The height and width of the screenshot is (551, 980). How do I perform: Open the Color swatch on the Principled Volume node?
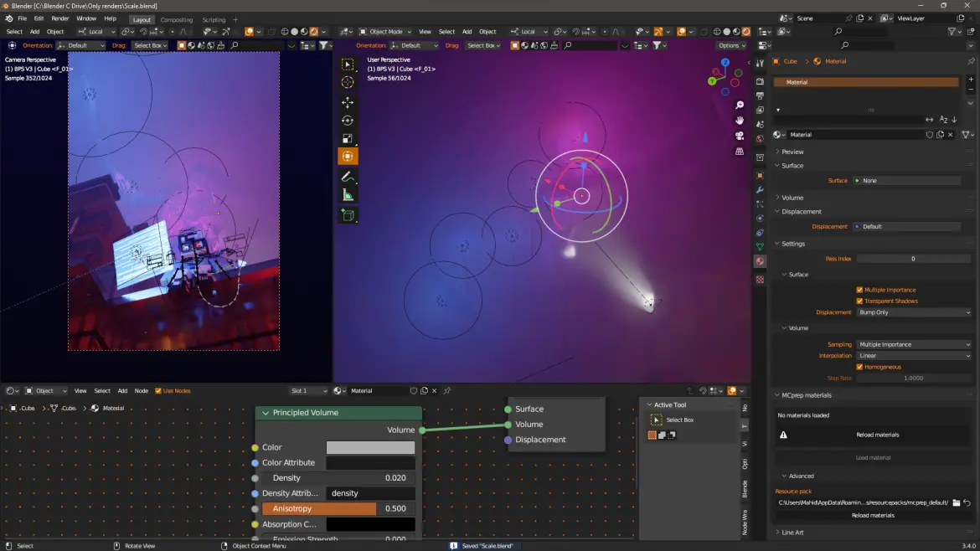(371, 447)
